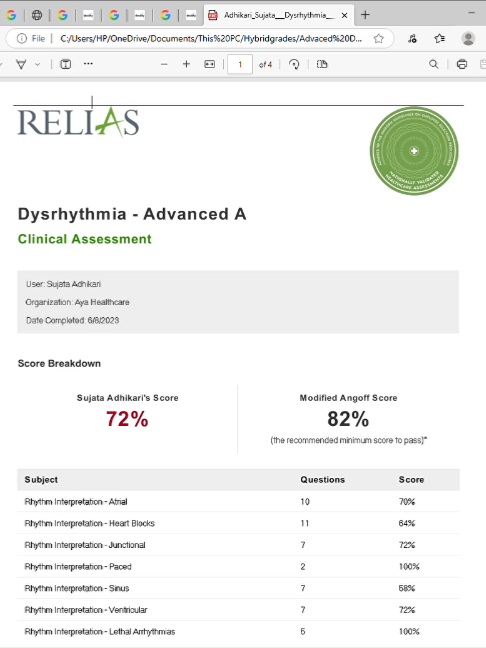Click the Rhythm Interpretation - Paced row

pos(238,567)
